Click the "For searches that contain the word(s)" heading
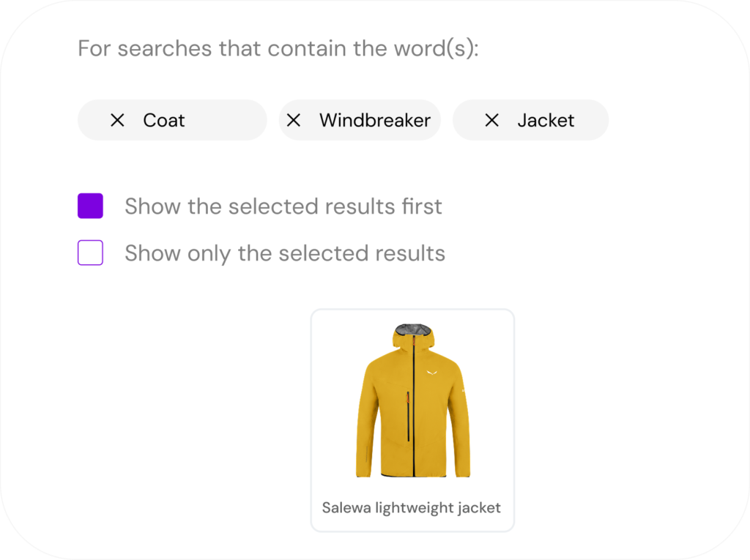The height and width of the screenshot is (560, 750). click(278, 49)
